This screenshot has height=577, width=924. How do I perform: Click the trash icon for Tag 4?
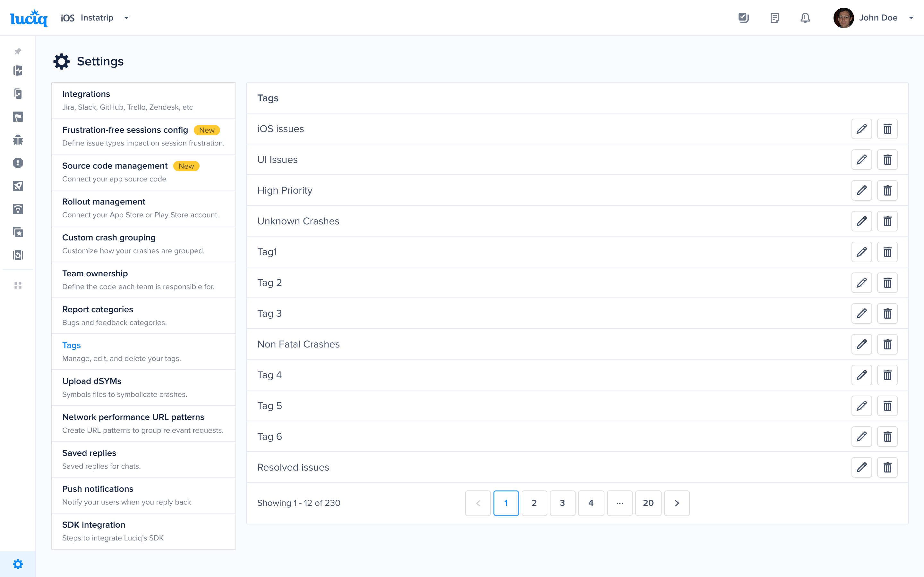(x=887, y=375)
